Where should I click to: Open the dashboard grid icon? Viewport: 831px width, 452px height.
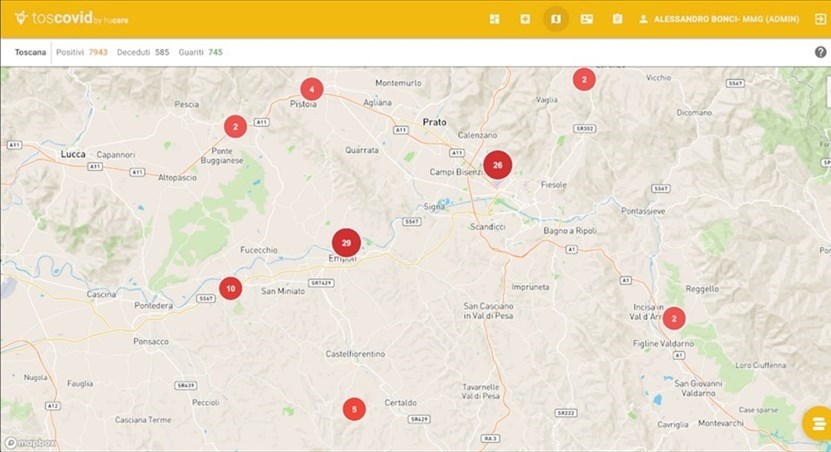pos(494,19)
